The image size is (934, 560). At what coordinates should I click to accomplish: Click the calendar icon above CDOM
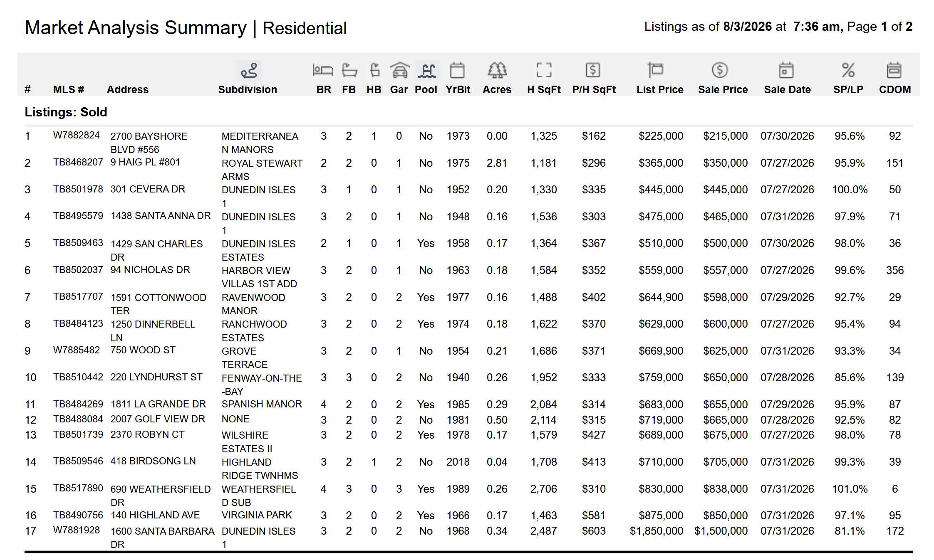click(x=894, y=70)
